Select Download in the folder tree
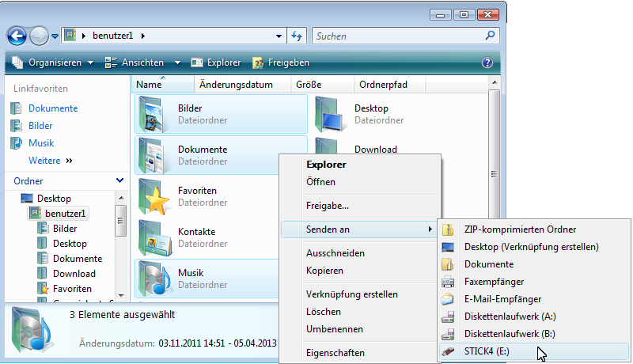633x364 pixels. 74,274
